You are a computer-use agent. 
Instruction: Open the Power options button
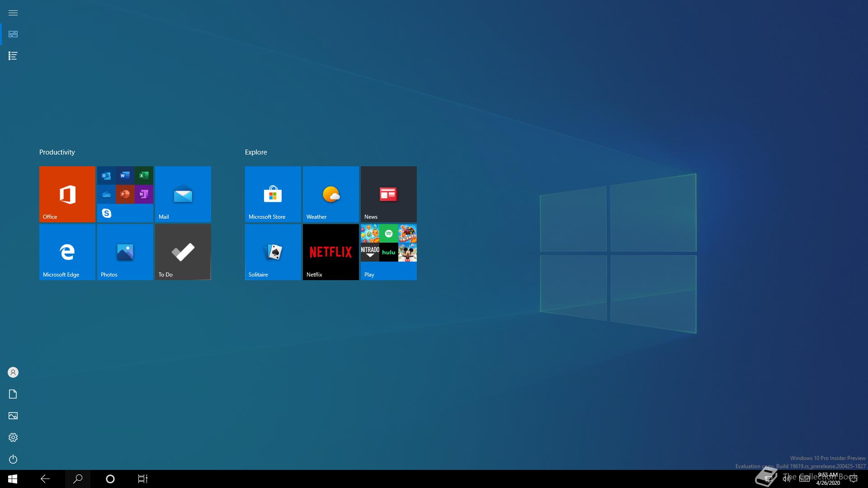(x=13, y=459)
